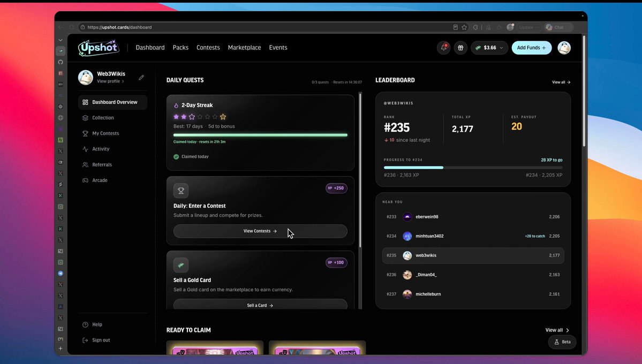This screenshot has height=364, width=642.
Task: Click the Add Funds button
Action: coord(532,48)
